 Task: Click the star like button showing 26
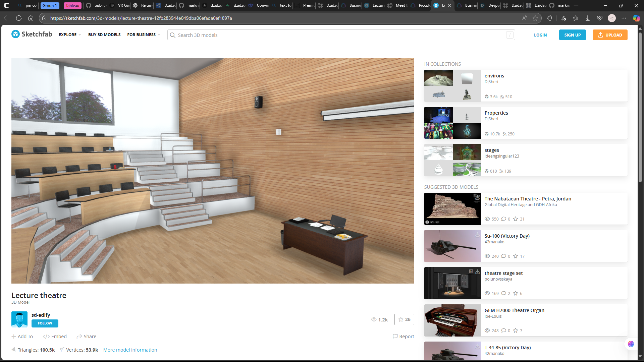click(x=404, y=319)
